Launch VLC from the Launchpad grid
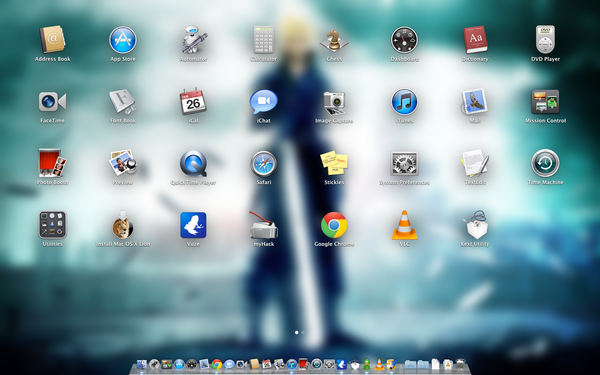The image size is (600, 375). click(404, 225)
